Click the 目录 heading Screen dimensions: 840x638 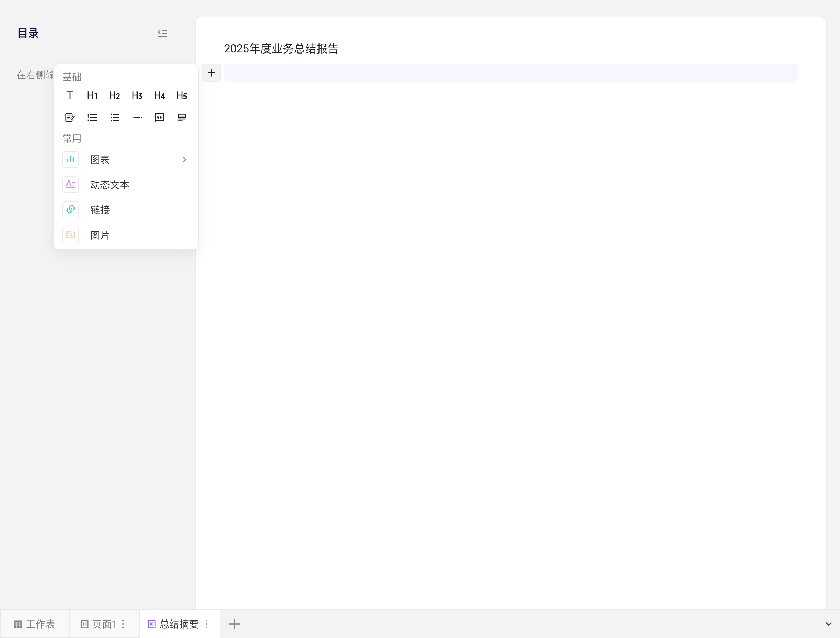[28, 34]
